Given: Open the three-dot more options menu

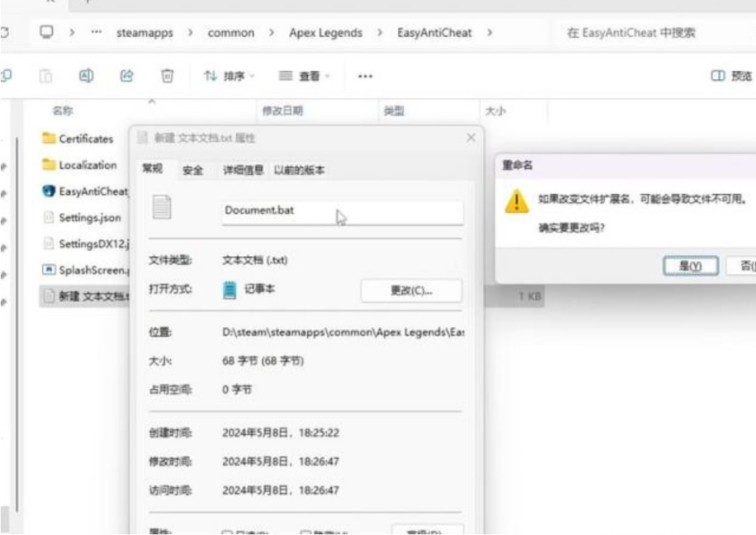Looking at the screenshot, I should pos(365,76).
